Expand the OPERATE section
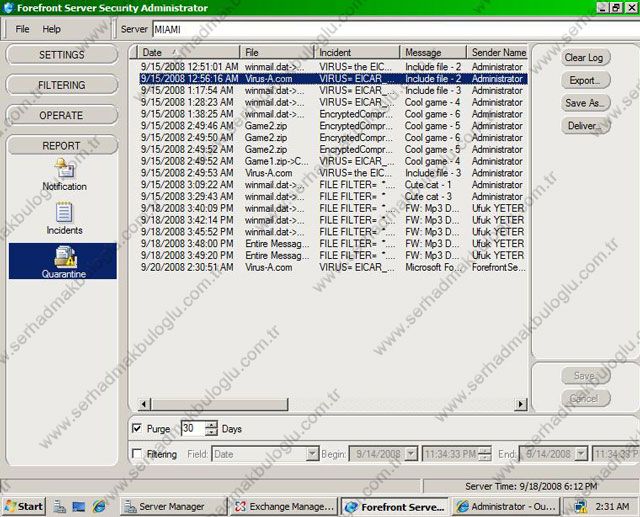The image size is (640, 517). tap(62, 115)
